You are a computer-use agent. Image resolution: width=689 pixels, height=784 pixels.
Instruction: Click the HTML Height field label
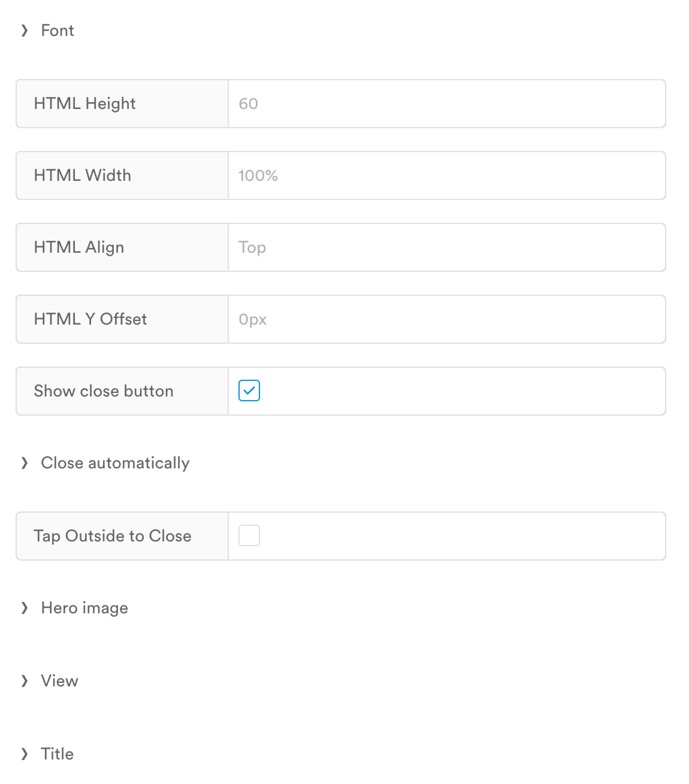[85, 104]
